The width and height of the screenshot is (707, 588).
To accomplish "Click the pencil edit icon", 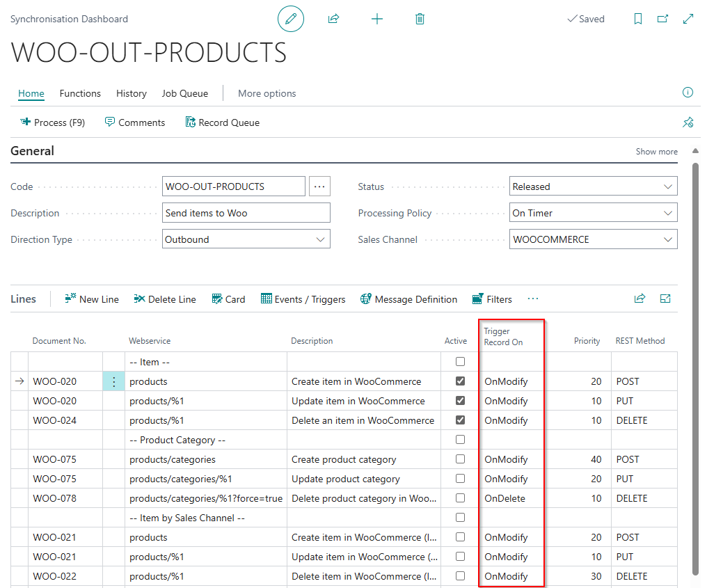I will coord(291,19).
